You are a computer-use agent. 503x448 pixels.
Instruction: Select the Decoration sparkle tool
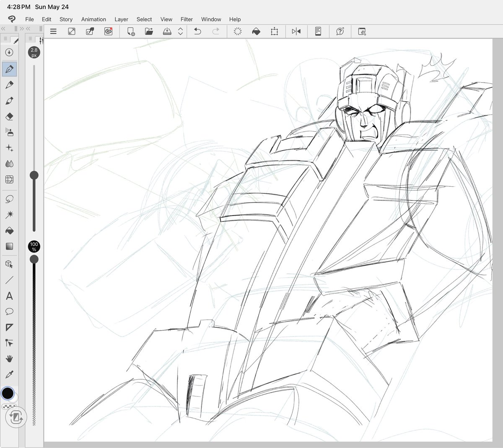click(9, 148)
